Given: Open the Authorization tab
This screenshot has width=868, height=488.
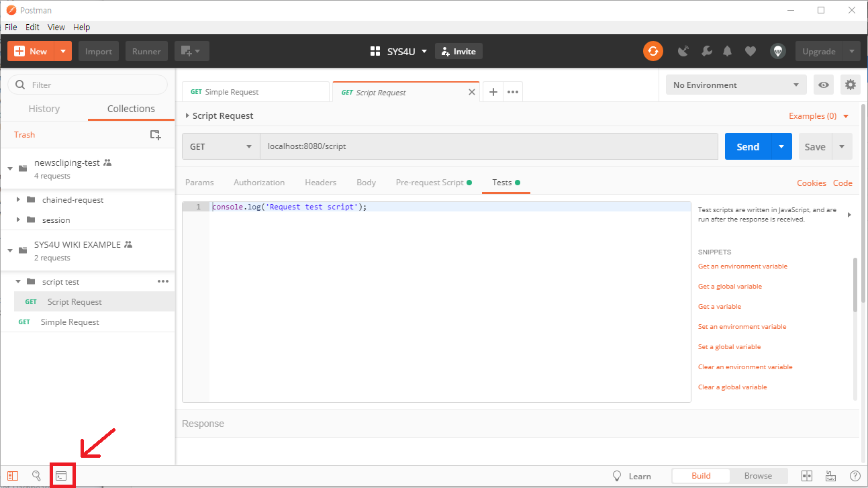Looking at the screenshot, I should point(259,183).
